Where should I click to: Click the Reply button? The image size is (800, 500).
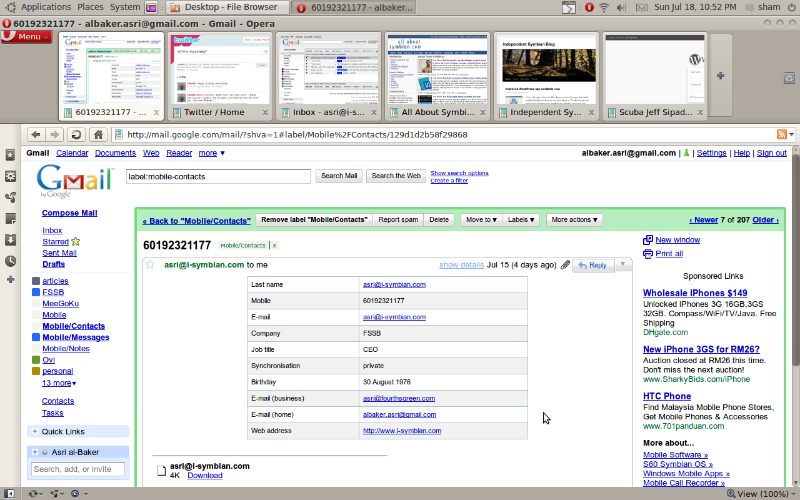[x=593, y=265]
